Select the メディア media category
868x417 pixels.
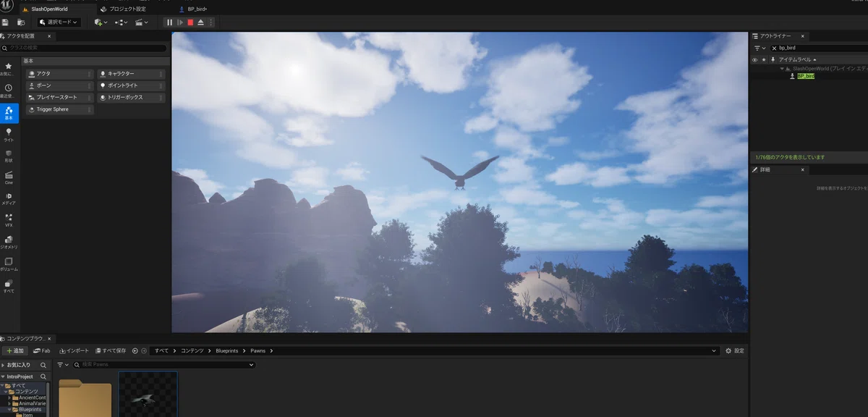(9, 199)
